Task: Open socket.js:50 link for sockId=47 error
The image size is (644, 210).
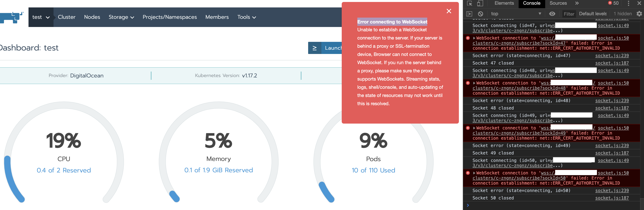Action: (613, 38)
